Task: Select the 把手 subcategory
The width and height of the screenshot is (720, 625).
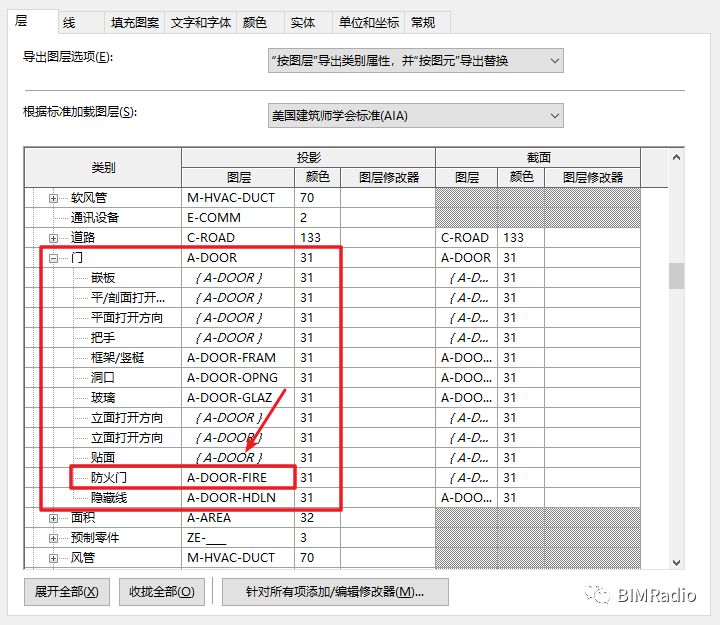Action: tap(103, 338)
